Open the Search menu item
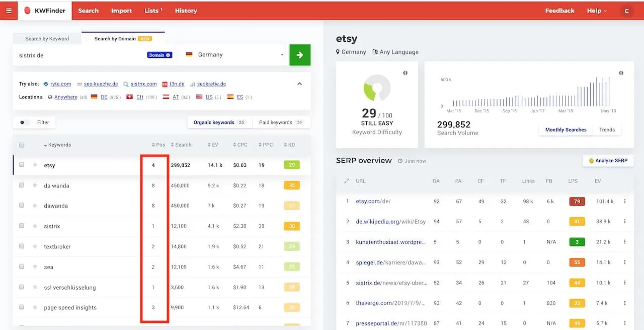This screenshot has height=330, width=644. point(88,11)
